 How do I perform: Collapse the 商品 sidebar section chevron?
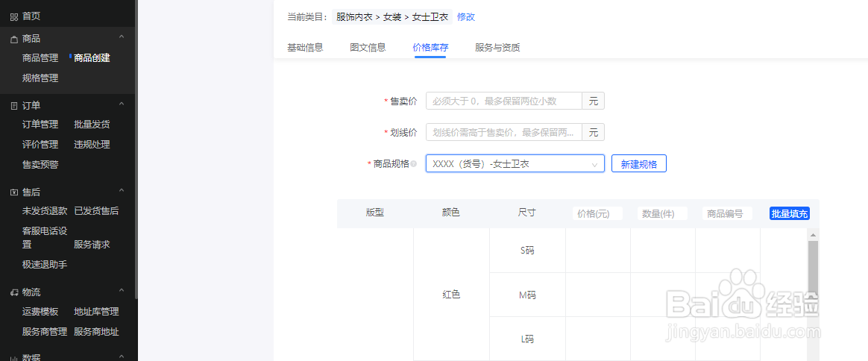(122, 37)
